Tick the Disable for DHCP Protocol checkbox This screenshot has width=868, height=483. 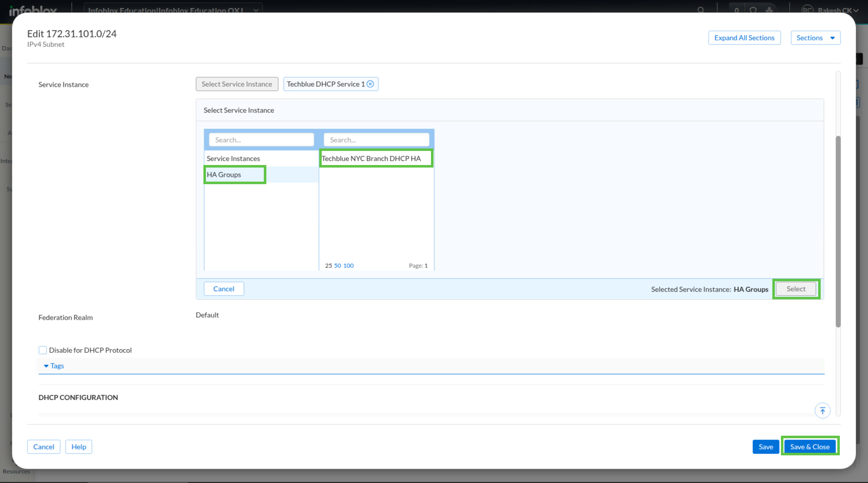coord(43,350)
